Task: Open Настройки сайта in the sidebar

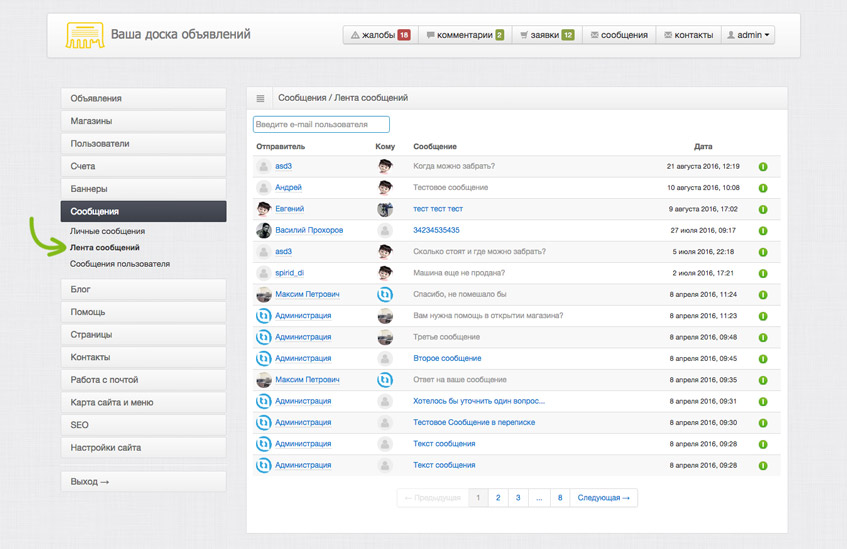Action: coord(144,448)
